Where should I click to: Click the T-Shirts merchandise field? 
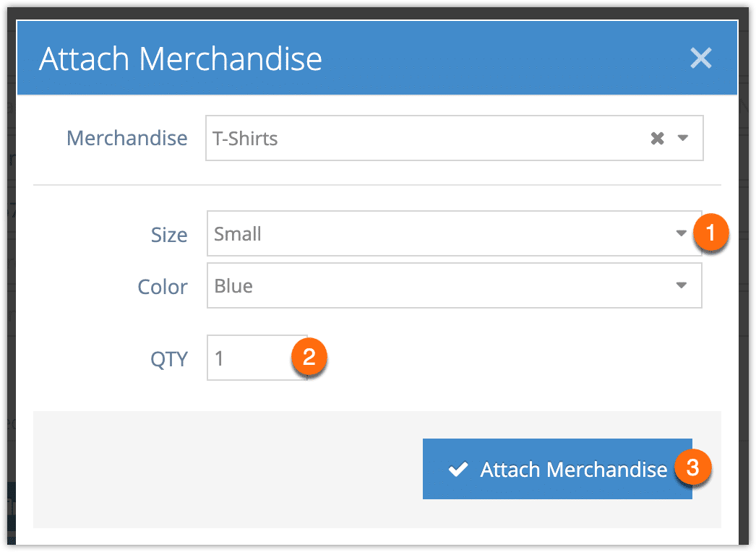[454, 138]
